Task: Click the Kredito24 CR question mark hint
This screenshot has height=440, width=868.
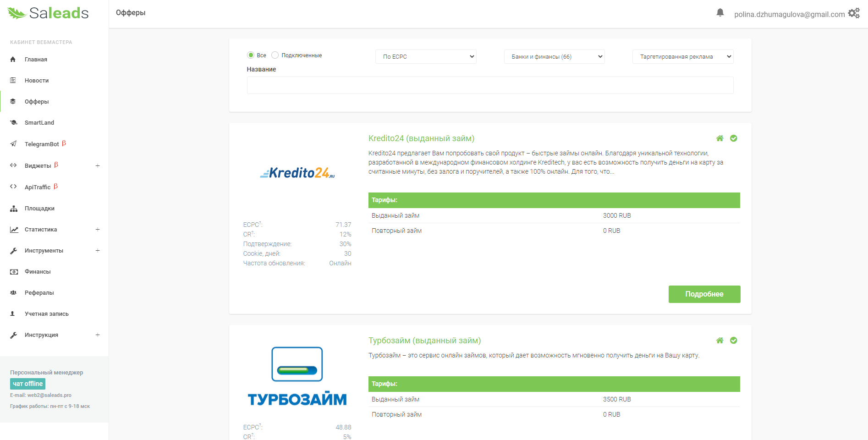Action: [x=253, y=232]
